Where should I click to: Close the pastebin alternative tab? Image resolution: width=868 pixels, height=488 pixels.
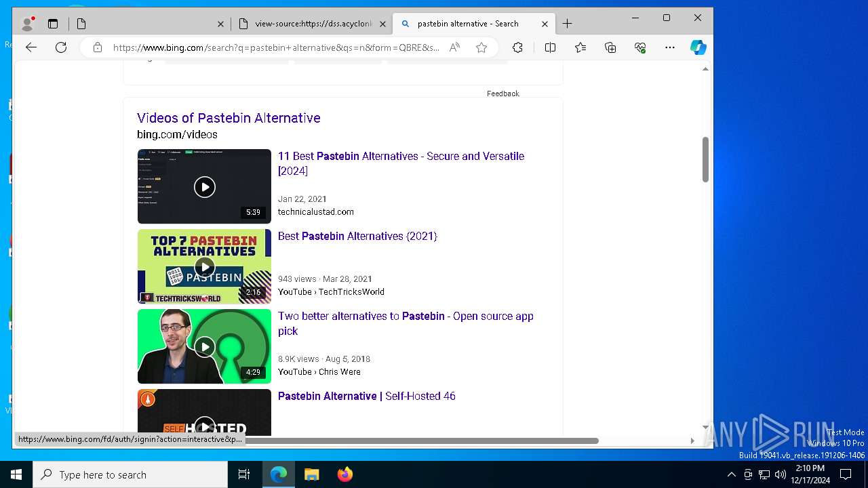545,24
